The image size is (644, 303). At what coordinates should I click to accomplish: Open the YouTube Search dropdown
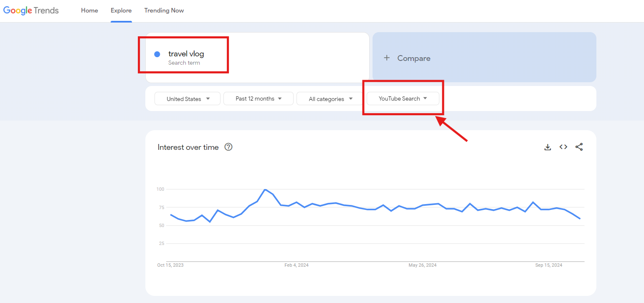(403, 98)
